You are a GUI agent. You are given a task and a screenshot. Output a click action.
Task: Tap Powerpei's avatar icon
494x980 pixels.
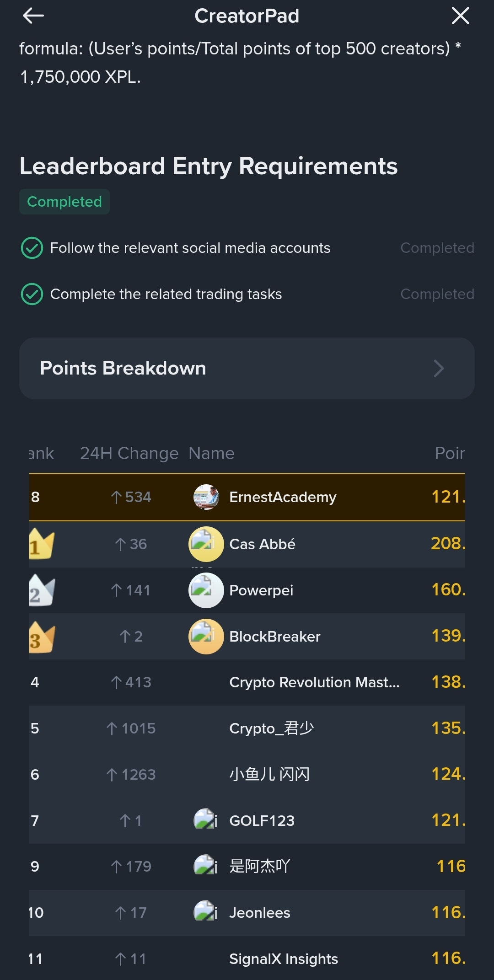point(206,590)
